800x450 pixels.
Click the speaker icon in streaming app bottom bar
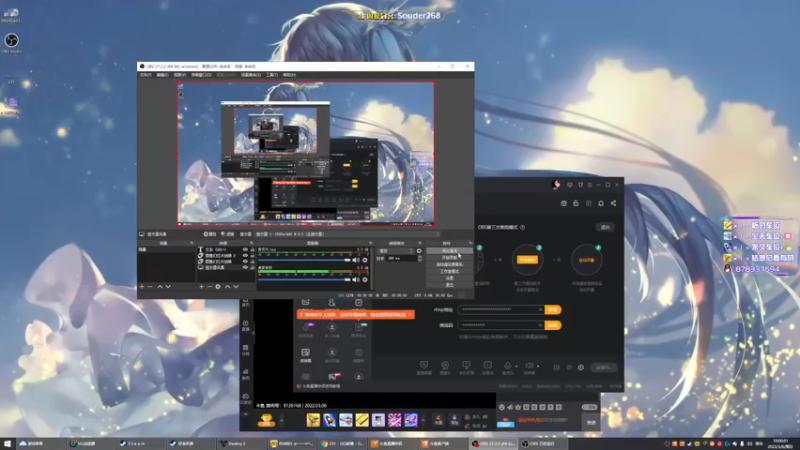[529, 366]
